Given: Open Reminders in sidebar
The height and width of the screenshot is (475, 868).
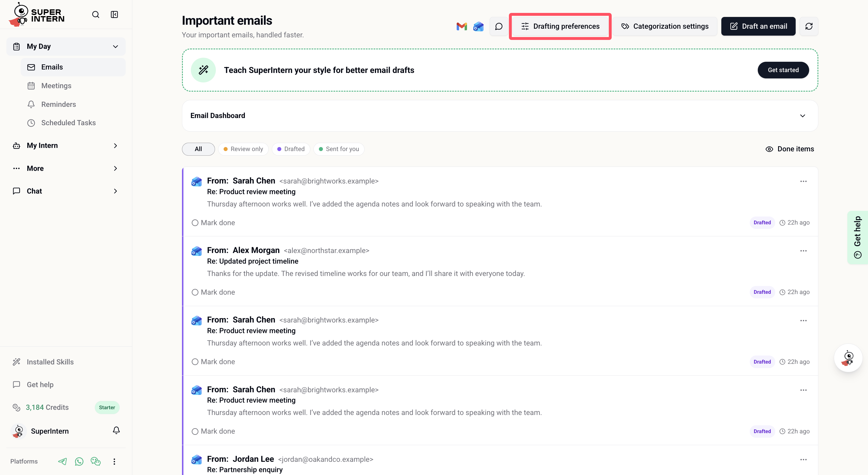Looking at the screenshot, I should point(73,104).
